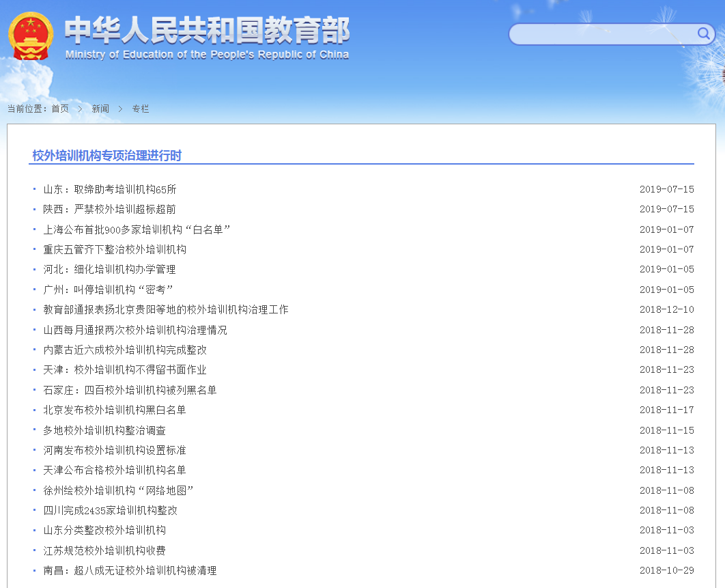View 石家庄：四百校外培训机构被列黑名单

coord(130,390)
